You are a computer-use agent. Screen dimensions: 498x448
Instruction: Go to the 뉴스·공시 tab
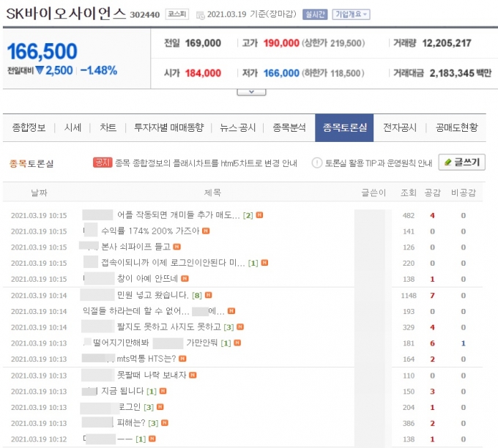click(x=238, y=127)
